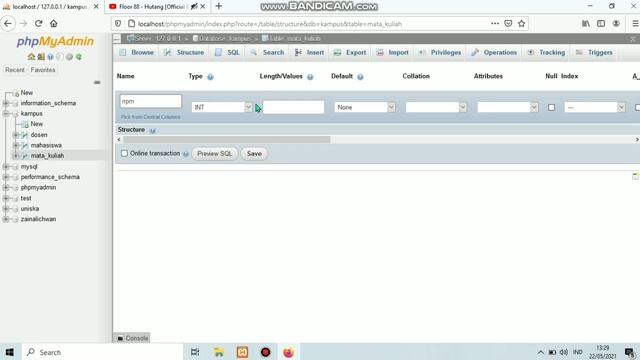640x360 pixels.
Task: Open phpMyAdmin documentation blue help icon
Action: [x=50, y=57]
